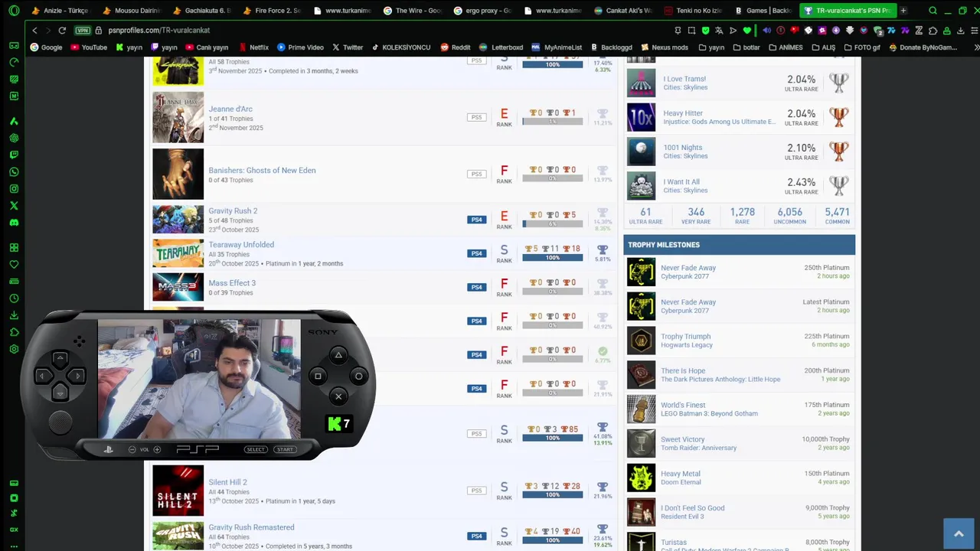Go back to the previous page
Screen dimensions: 980x551
pyautogui.click(x=34, y=31)
